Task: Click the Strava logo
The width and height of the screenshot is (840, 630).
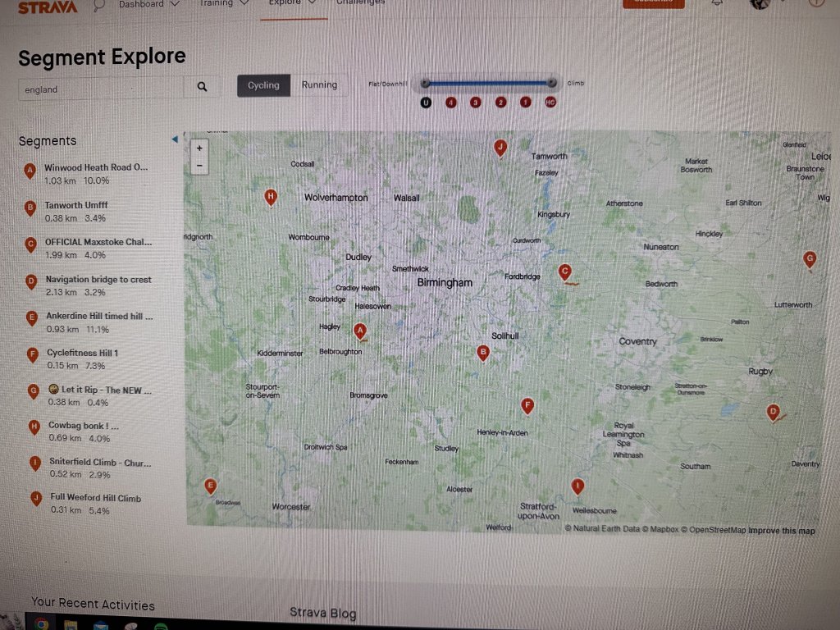Action: click(48, 7)
